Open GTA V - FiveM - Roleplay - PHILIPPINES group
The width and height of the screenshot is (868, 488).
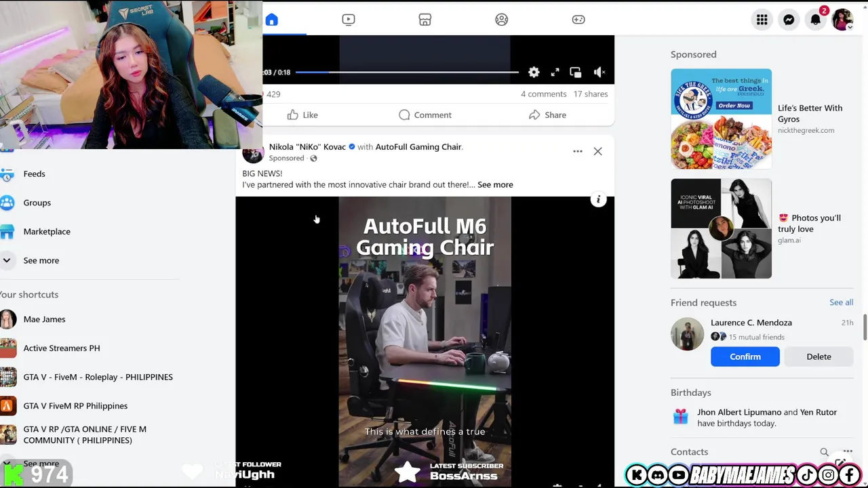coord(98,377)
